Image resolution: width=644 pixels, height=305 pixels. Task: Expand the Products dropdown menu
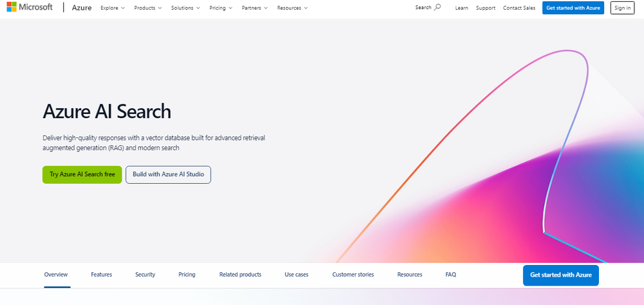148,8
